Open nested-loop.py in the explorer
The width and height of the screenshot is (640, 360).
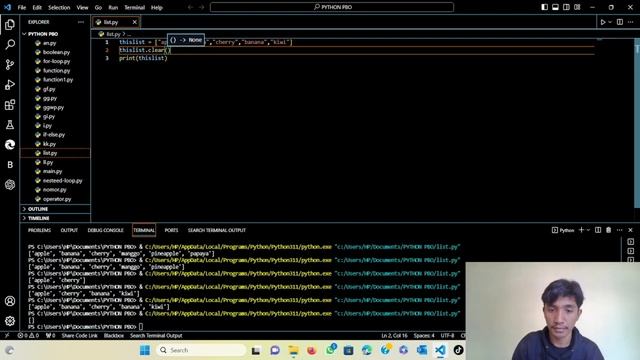62,180
